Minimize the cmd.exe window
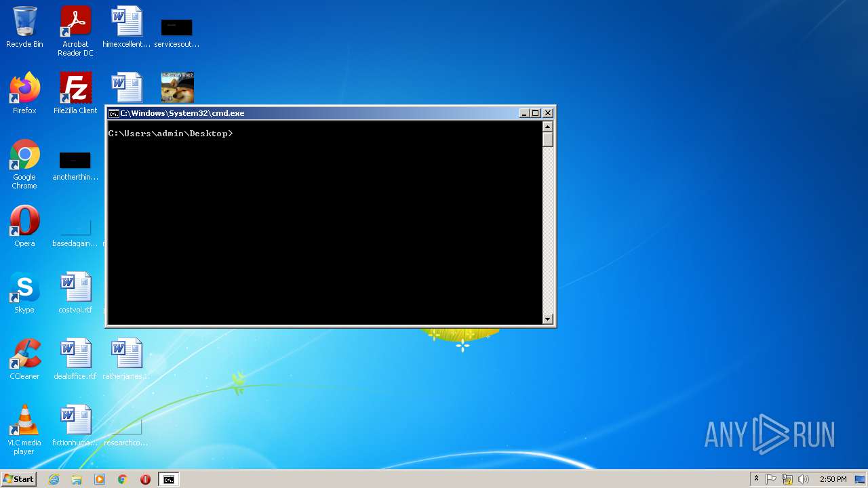Image resolution: width=868 pixels, height=488 pixels. (524, 113)
